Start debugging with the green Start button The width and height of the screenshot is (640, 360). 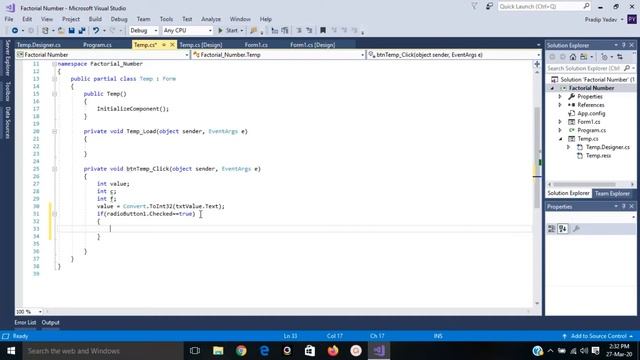coord(229,31)
